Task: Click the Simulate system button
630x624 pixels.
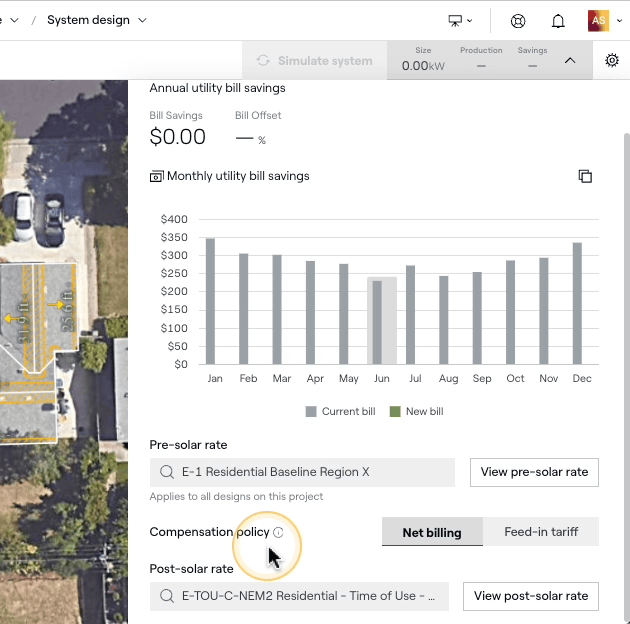Action: tap(314, 61)
